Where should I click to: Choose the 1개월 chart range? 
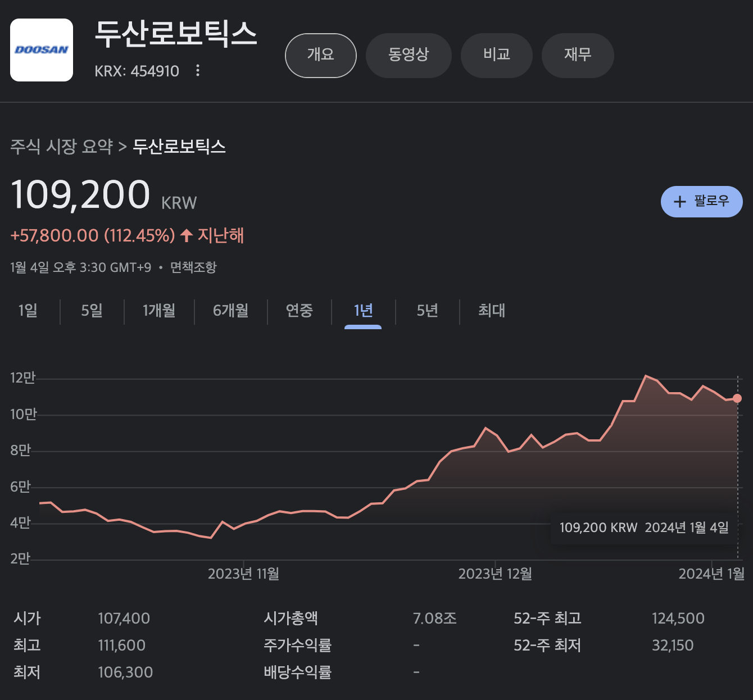coord(159,311)
